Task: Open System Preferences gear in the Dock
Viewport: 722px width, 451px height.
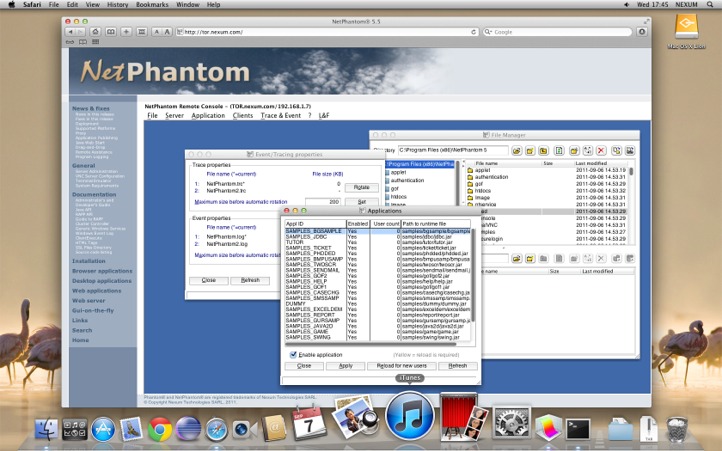Action: point(511,423)
